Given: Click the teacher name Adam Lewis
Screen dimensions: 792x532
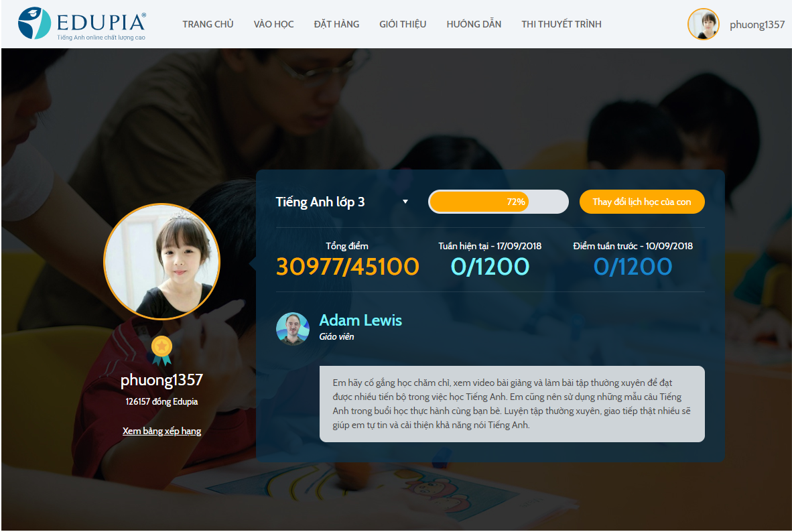Looking at the screenshot, I should point(360,320).
